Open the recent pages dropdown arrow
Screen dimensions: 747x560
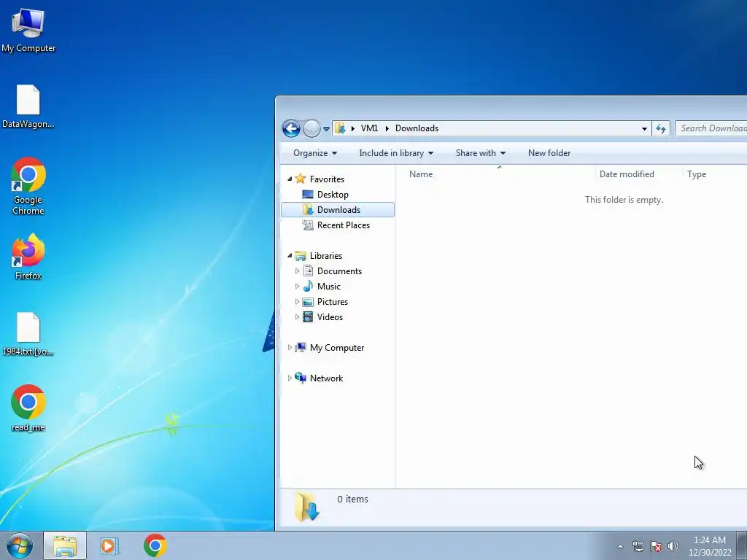326,128
